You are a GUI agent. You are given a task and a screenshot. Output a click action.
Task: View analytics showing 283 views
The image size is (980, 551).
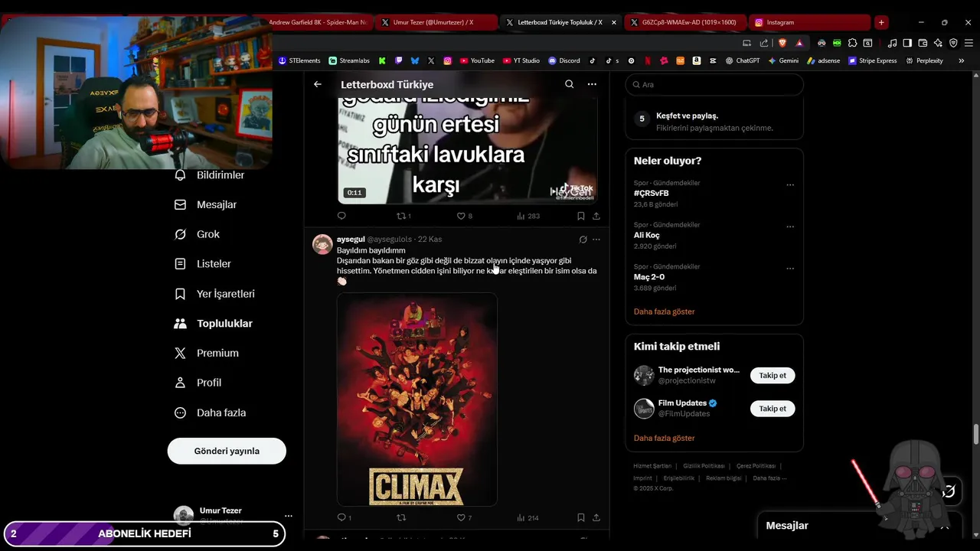pyautogui.click(x=528, y=216)
